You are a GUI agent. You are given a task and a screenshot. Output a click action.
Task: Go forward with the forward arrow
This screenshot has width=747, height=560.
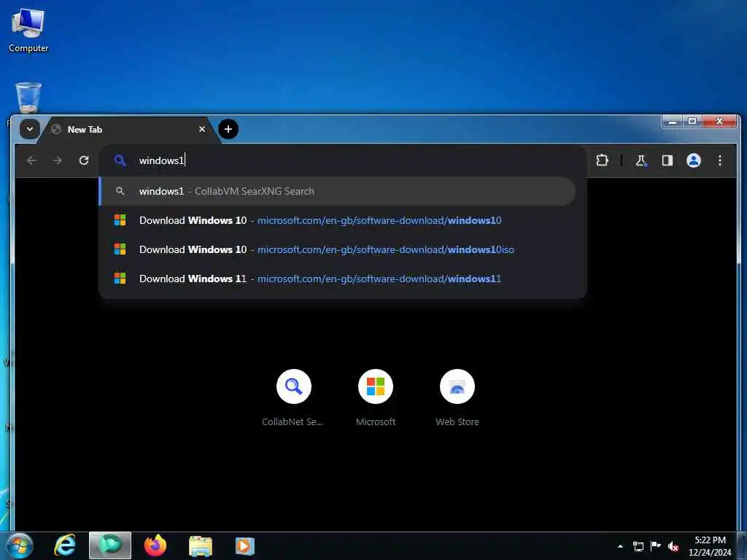[x=58, y=160]
